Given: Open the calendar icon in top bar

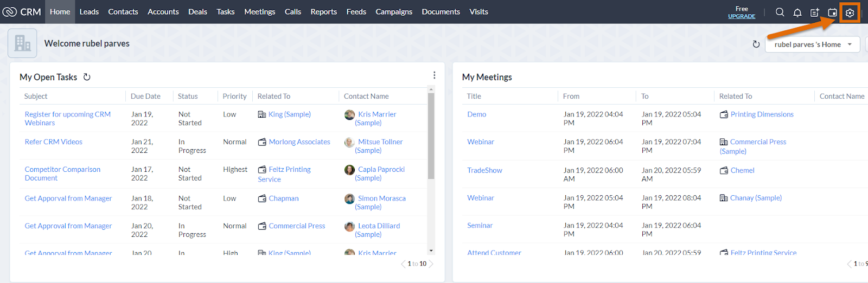Looking at the screenshot, I should pos(832,12).
